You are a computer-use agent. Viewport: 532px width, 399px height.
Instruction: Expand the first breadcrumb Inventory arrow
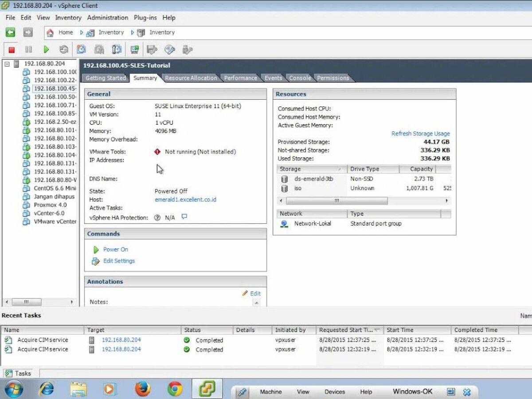(82, 32)
